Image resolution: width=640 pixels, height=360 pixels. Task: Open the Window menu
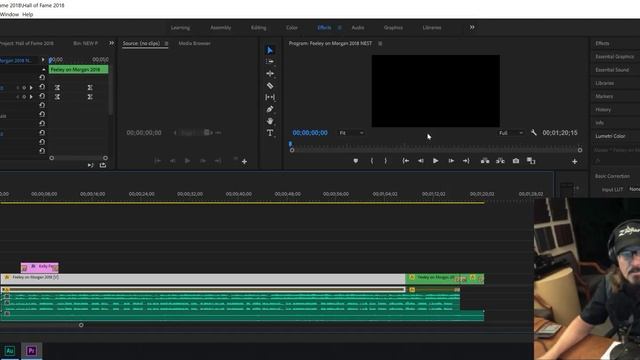tap(9, 14)
